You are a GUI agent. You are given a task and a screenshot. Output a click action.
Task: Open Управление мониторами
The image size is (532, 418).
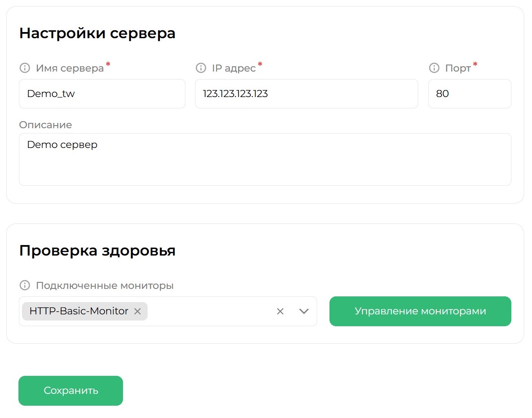click(x=420, y=311)
